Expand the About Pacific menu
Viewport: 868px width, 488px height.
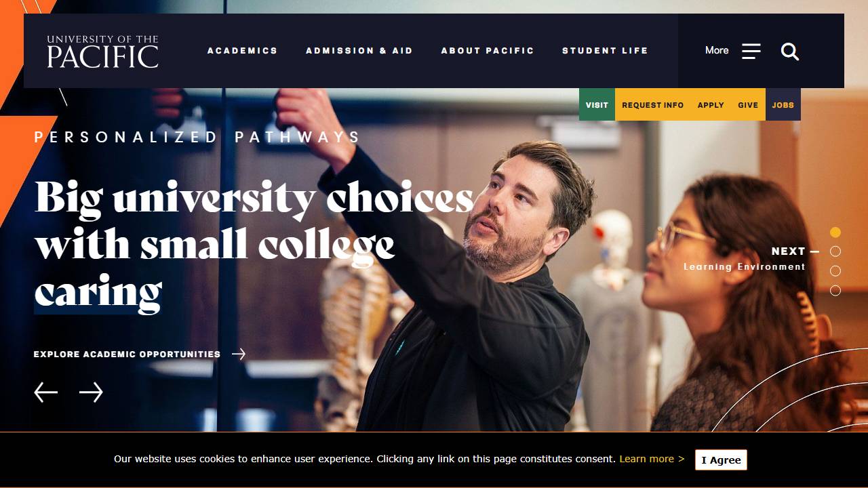488,51
